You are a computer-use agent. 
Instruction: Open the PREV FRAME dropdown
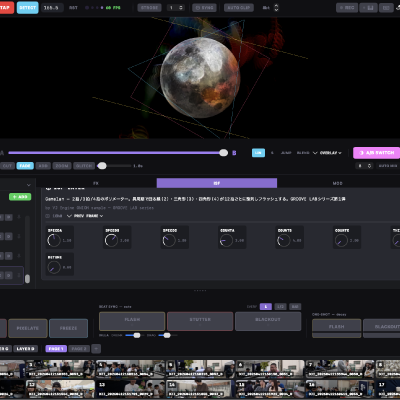85,216
